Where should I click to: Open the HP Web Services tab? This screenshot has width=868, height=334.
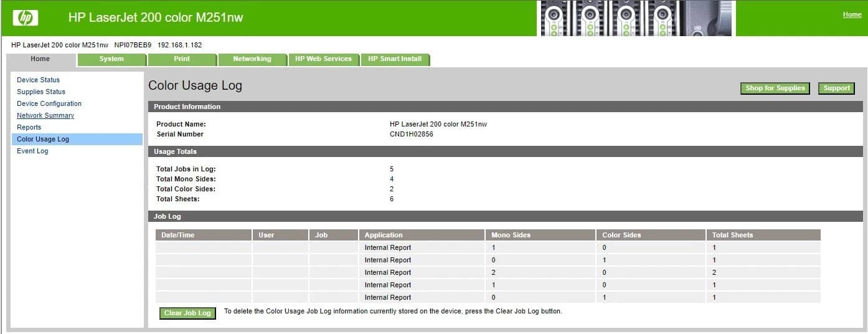pos(323,59)
